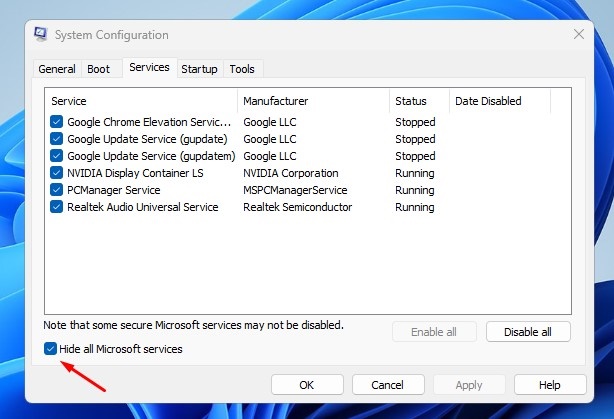The height and width of the screenshot is (419, 614).
Task: Uncheck the PCManager Service checkbox
Action: pyautogui.click(x=57, y=190)
